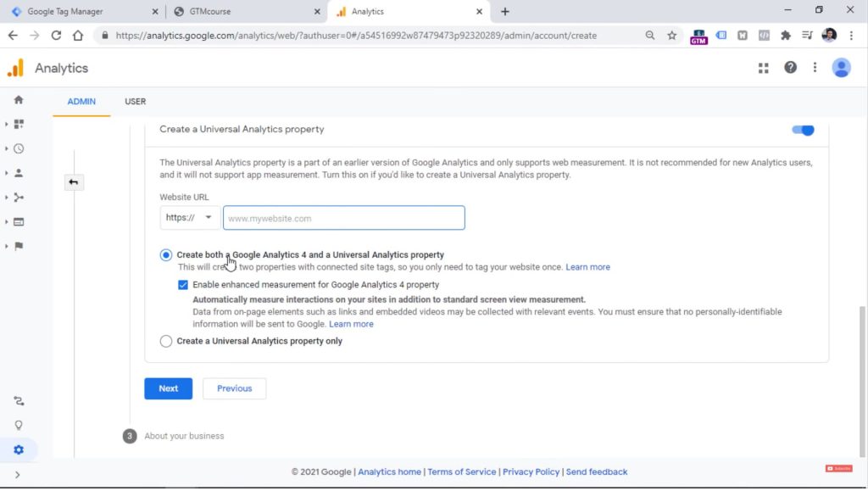This screenshot has width=868, height=502.
Task: Open the Conversions flag sidebar icon
Action: click(x=19, y=246)
